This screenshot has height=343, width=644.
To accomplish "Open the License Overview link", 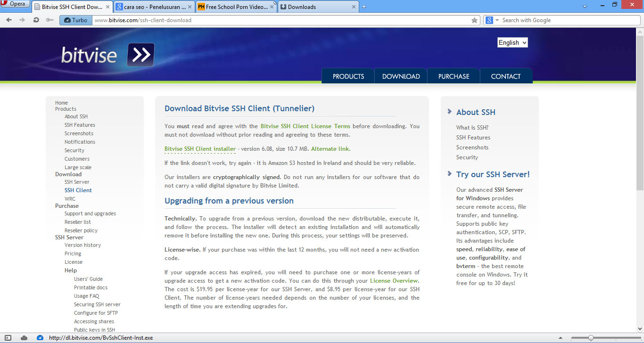I will point(395,281).
